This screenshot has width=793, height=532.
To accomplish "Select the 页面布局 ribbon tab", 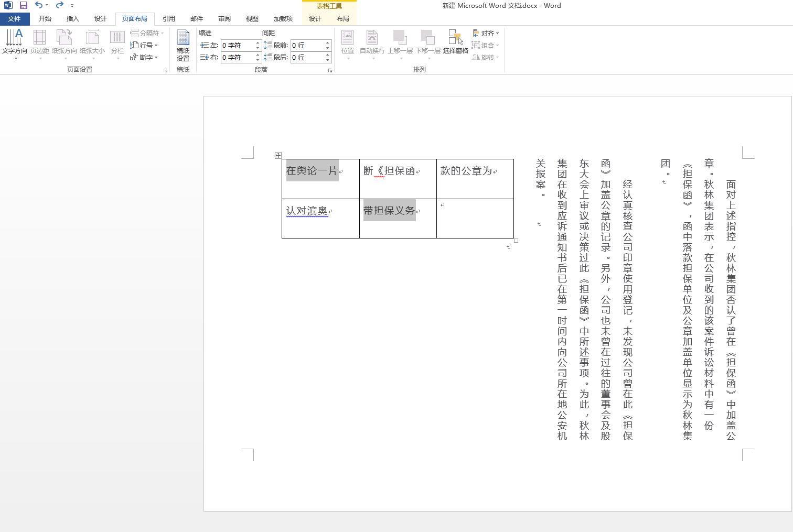I will coord(135,19).
